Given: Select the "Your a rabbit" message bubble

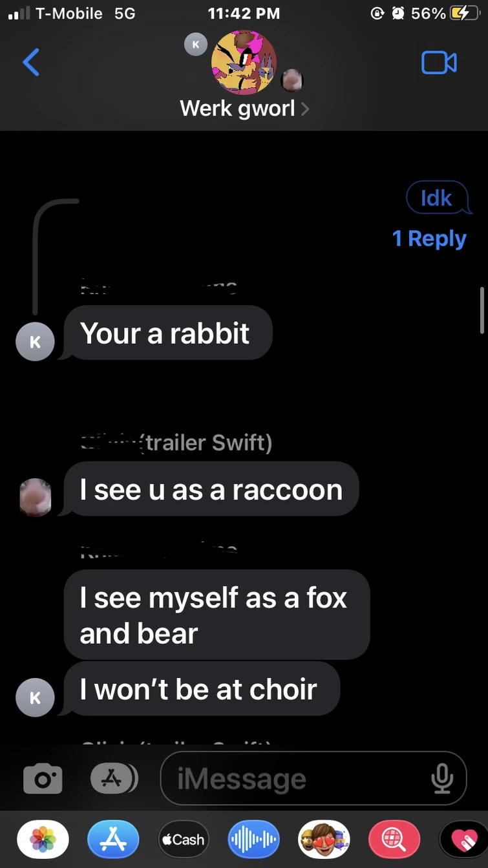Looking at the screenshot, I should click(167, 333).
